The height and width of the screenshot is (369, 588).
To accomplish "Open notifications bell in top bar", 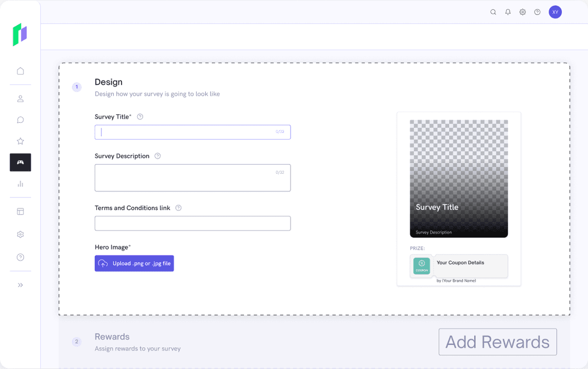I will (x=508, y=12).
